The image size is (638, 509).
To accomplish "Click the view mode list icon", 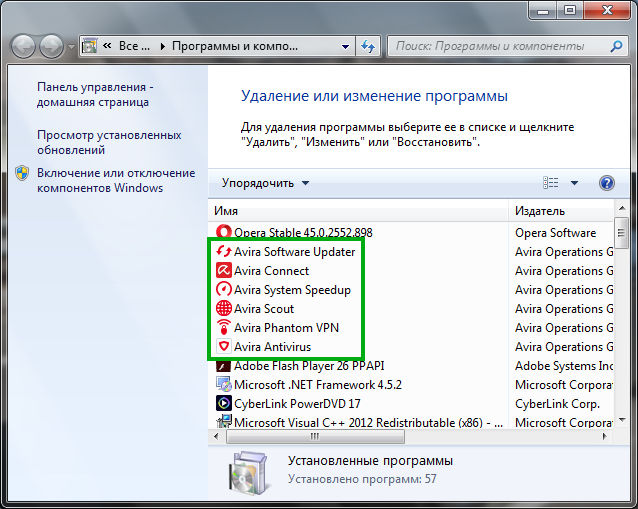I will tap(551, 183).
